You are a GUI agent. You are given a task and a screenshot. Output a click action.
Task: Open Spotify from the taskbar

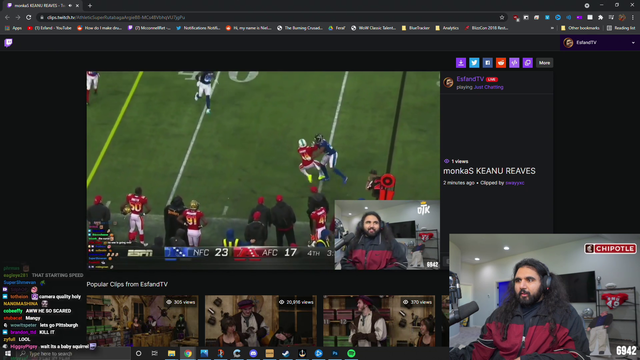pos(351,353)
